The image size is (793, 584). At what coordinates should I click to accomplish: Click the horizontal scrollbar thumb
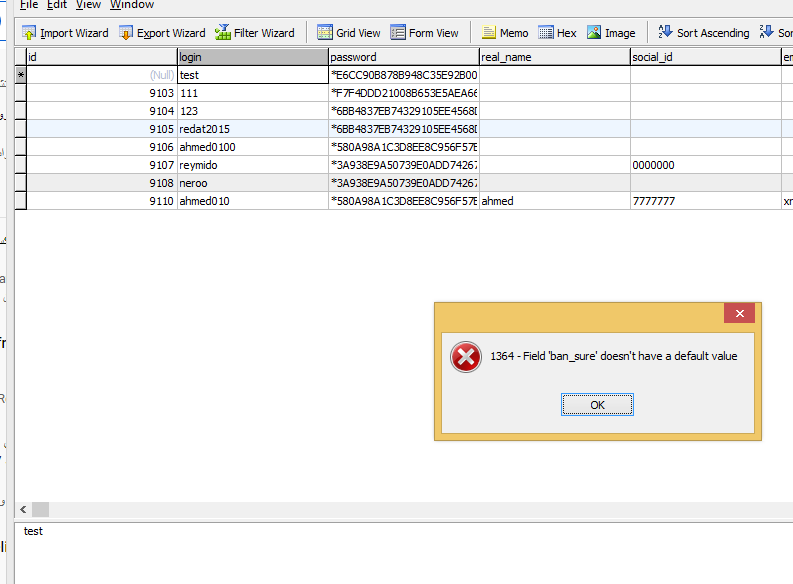40,510
